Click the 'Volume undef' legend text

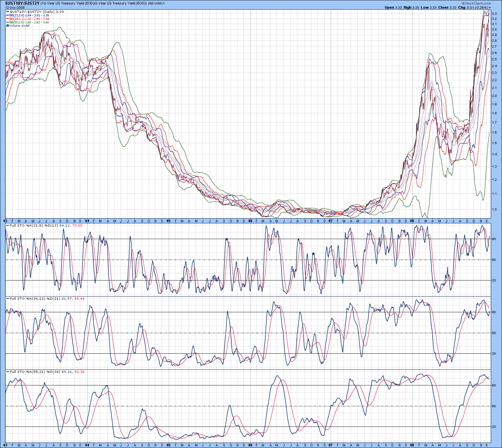click(19, 26)
